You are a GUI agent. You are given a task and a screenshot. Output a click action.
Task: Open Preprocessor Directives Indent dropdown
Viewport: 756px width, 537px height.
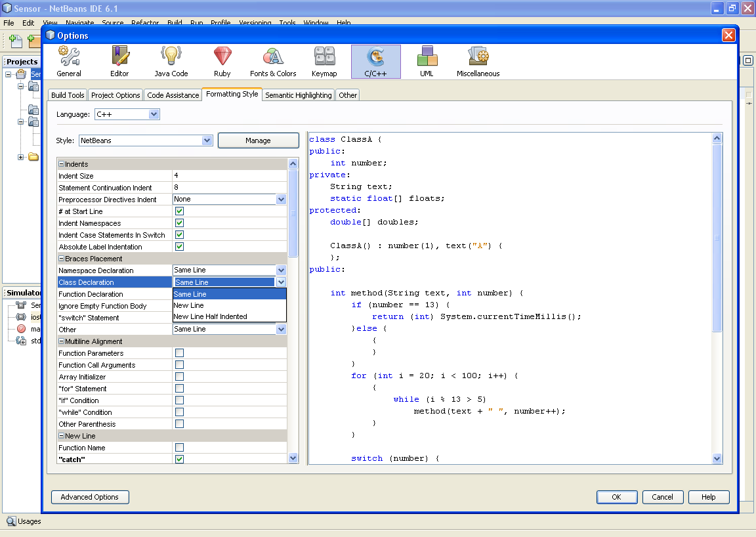(281, 200)
